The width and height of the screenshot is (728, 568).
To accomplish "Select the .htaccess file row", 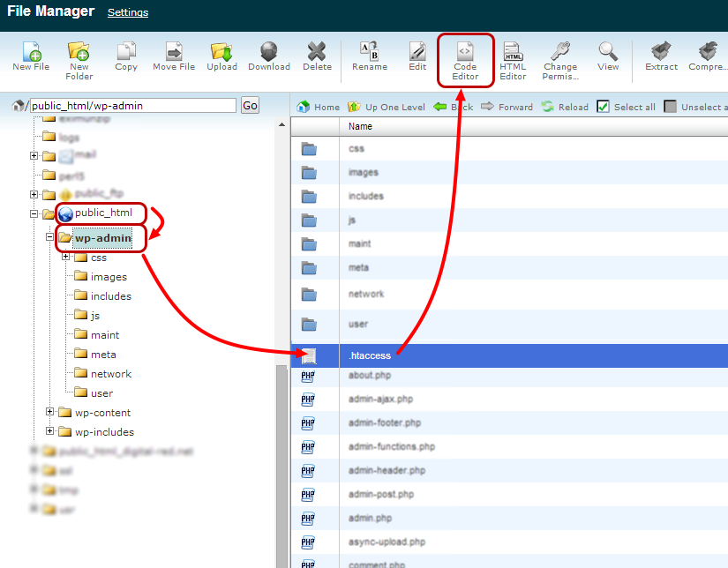I will click(509, 356).
